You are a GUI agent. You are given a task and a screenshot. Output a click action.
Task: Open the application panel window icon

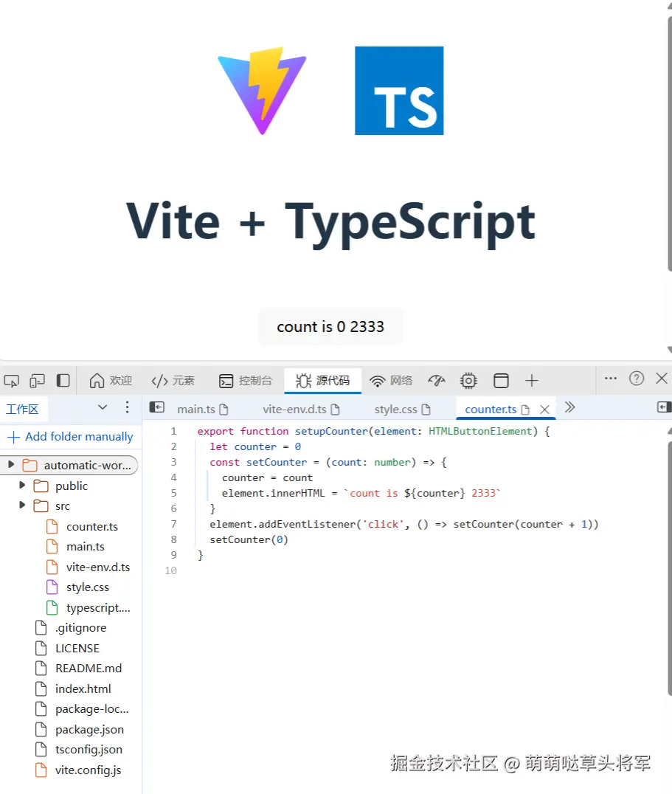[501, 380]
